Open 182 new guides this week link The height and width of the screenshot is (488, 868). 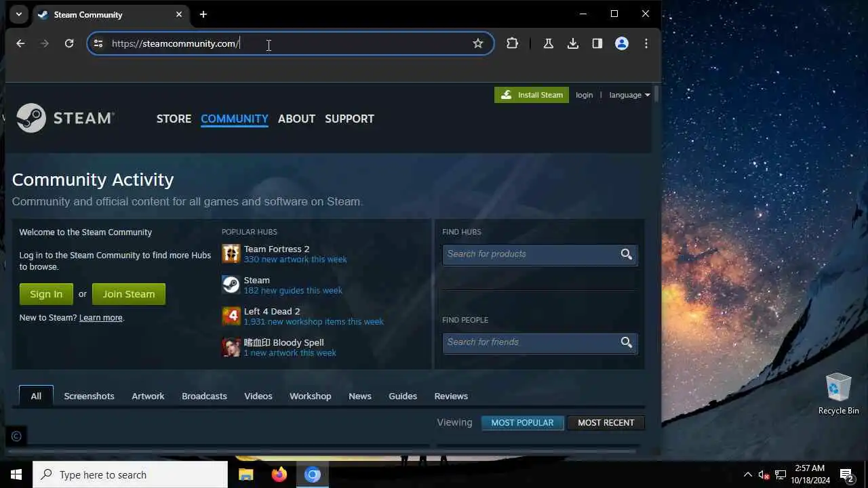pos(293,290)
